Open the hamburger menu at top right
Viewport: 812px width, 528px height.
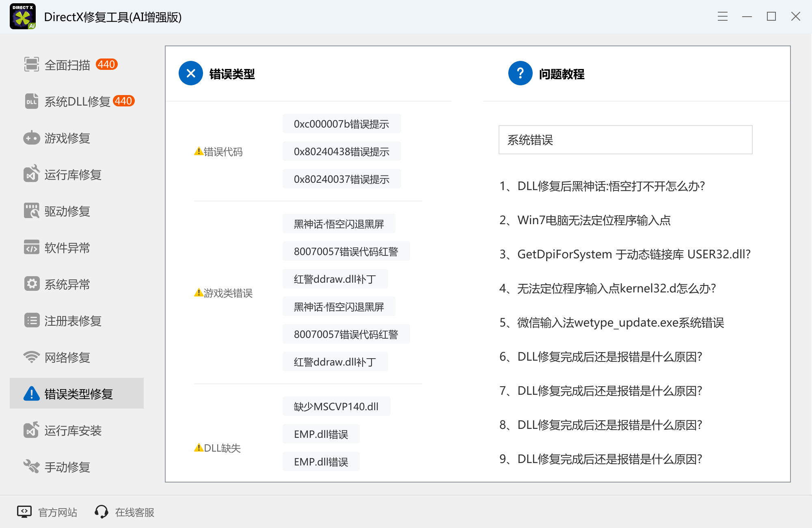tap(722, 17)
